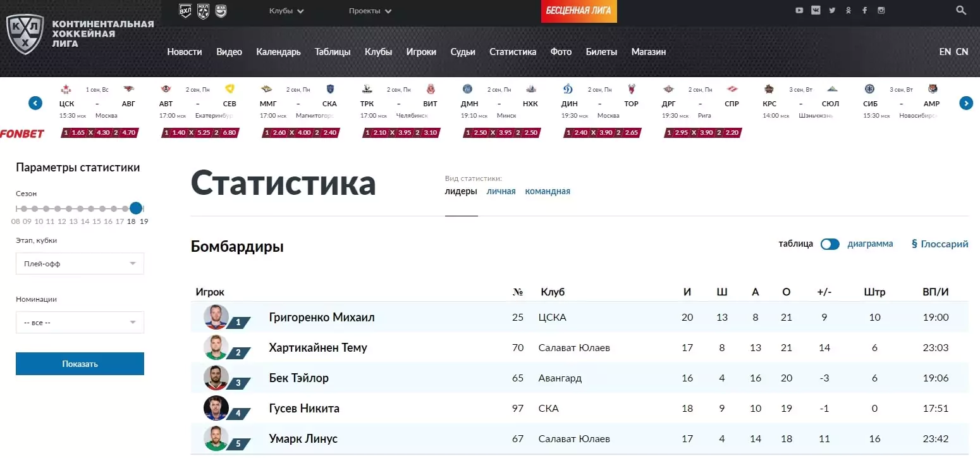980x458 pixels.
Task: Open the Этап, кубки Плей-офф dropdown
Action: tap(80, 264)
